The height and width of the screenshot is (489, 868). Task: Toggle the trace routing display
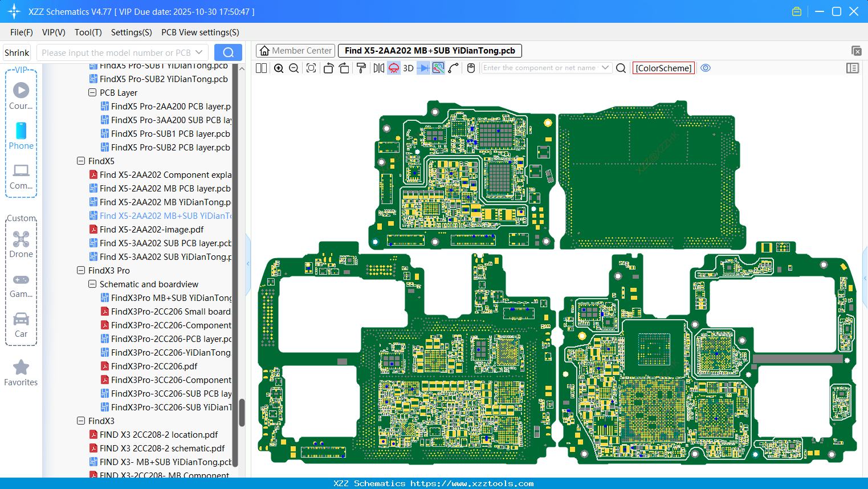click(x=438, y=68)
